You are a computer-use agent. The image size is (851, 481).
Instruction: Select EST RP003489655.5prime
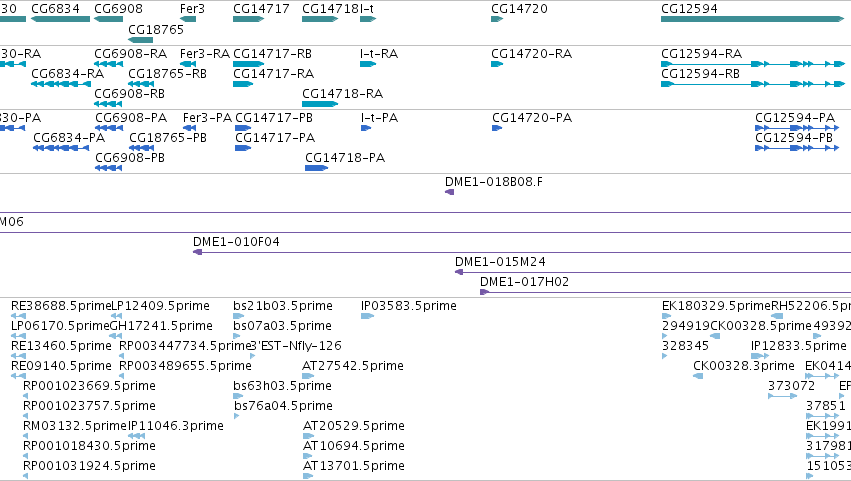tap(186, 366)
